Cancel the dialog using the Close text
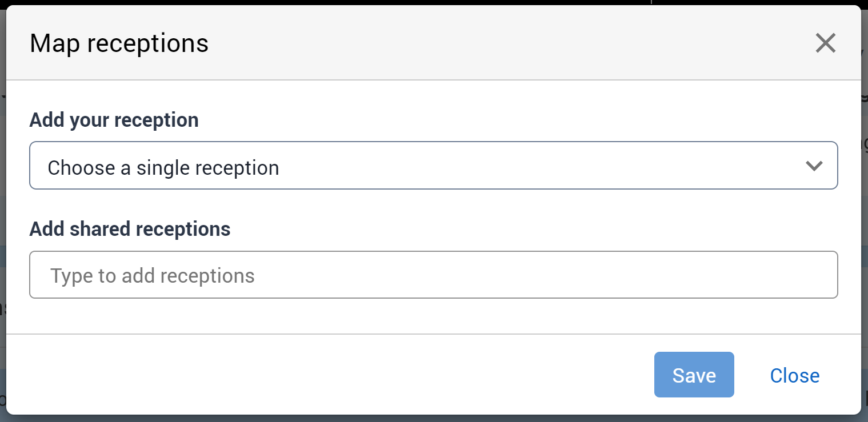This screenshot has height=422, width=868. (794, 375)
